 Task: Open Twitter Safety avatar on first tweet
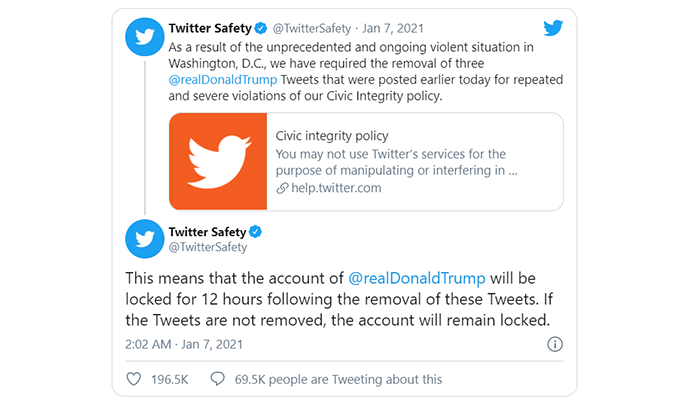click(145, 37)
